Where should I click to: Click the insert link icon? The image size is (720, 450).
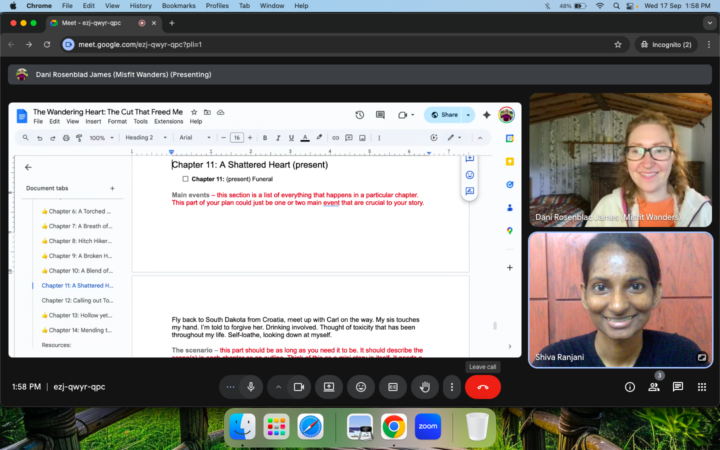point(336,138)
